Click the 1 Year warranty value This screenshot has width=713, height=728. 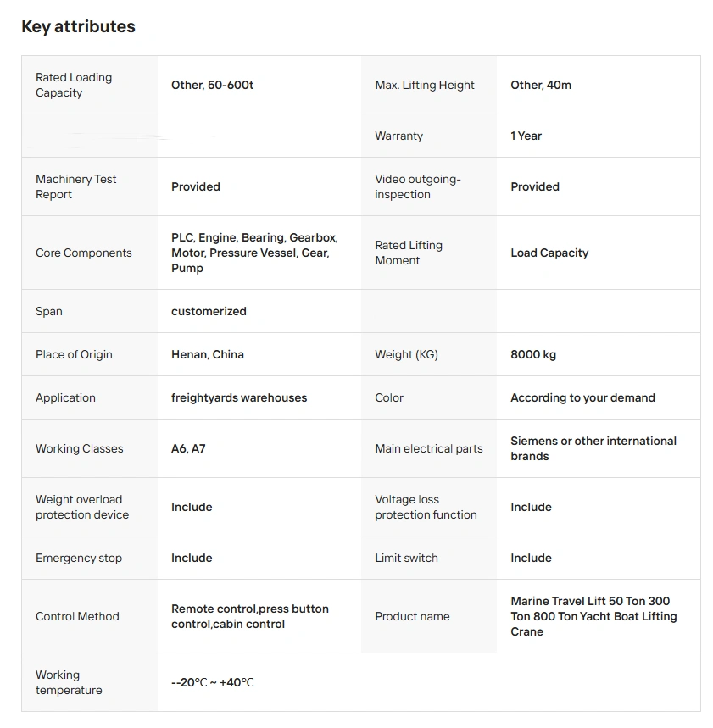(x=526, y=136)
